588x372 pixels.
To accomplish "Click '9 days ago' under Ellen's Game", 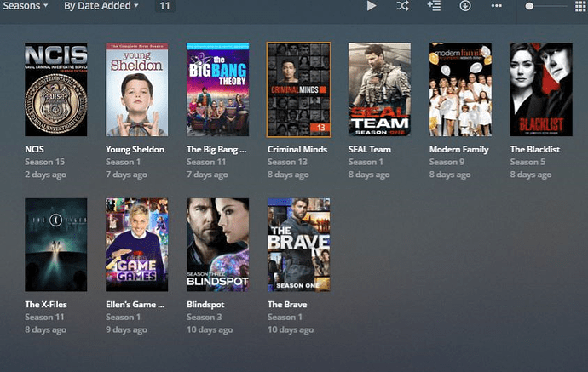I will coord(126,329).
